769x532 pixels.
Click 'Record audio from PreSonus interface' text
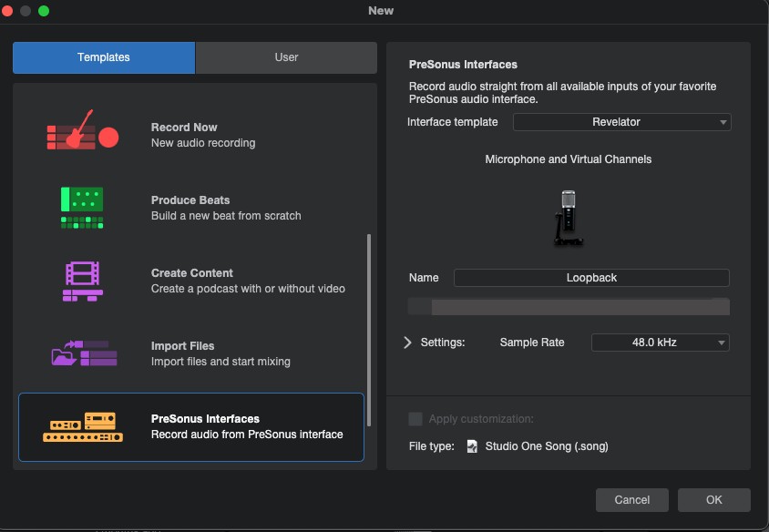247,435
